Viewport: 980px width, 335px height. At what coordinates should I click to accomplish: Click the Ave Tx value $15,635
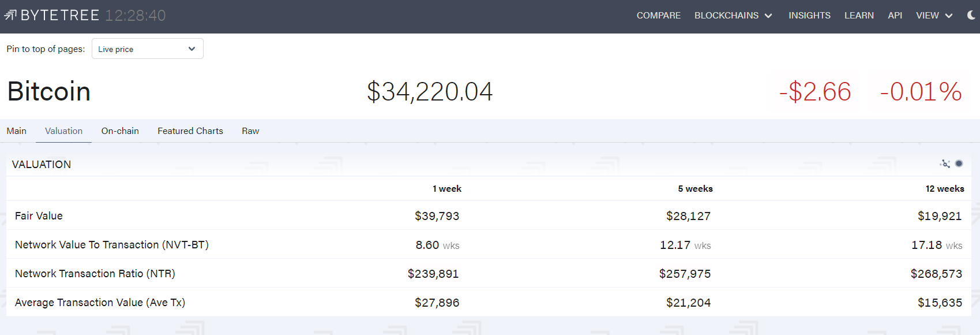[940, 303]
